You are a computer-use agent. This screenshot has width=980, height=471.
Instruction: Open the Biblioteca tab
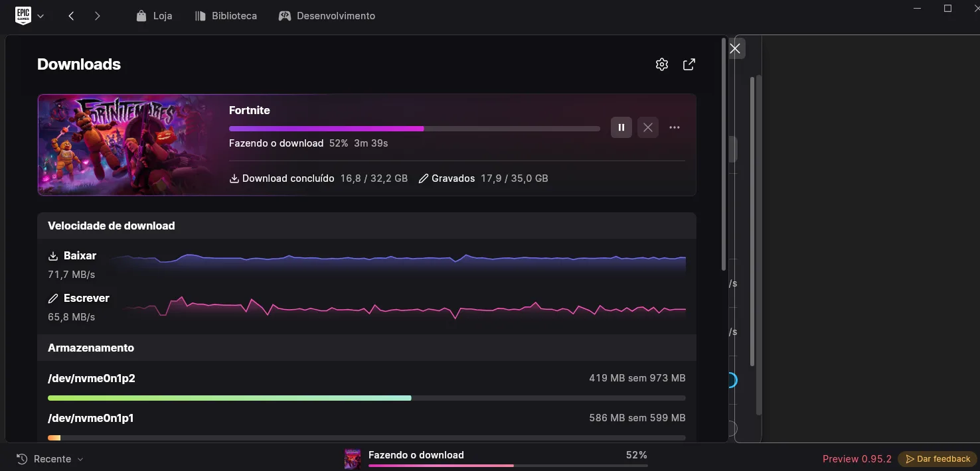(226, 16)
